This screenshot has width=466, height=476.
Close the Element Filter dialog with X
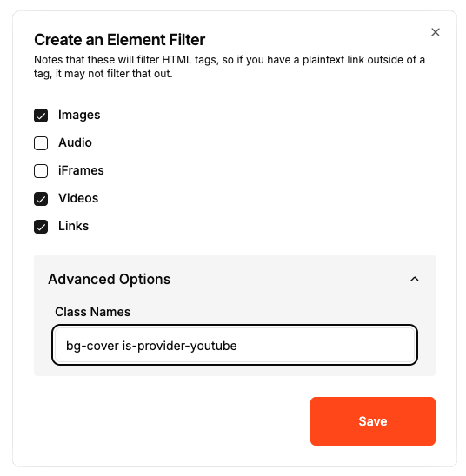pyautogui.click(x=436, y=32)
